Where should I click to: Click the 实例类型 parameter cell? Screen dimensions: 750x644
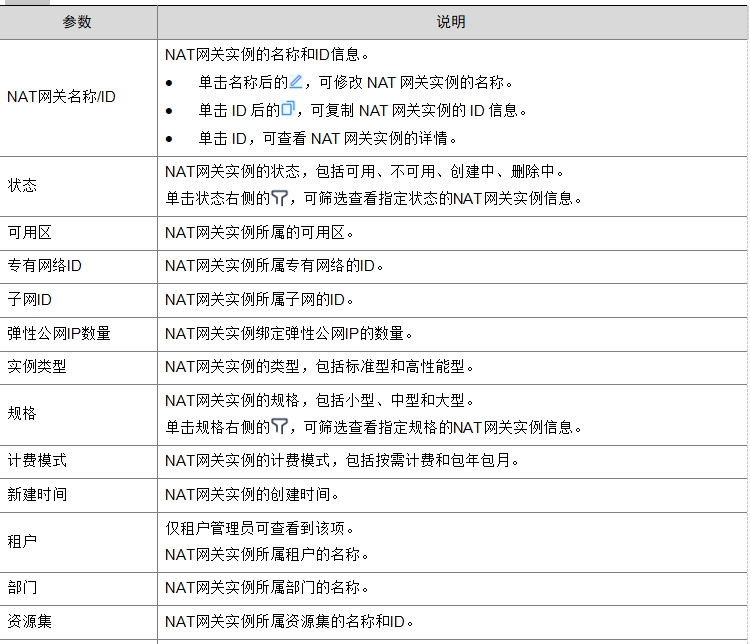[x=78, y=367]
